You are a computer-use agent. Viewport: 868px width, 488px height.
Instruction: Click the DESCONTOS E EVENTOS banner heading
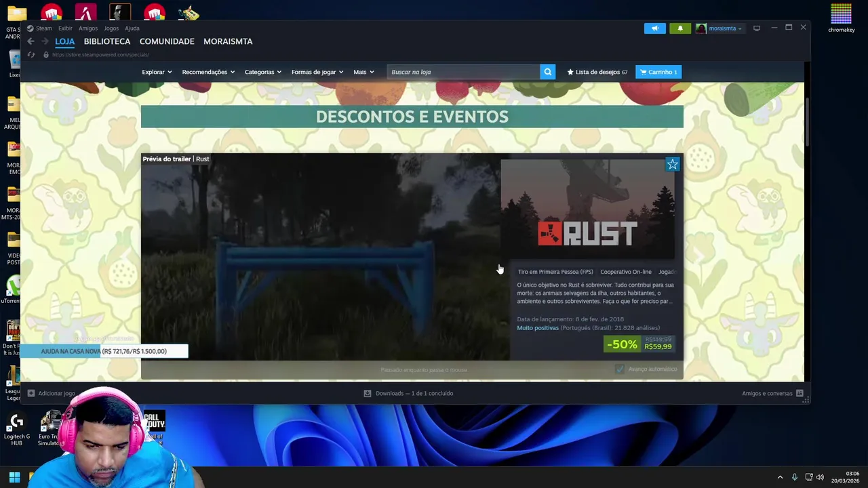[x=412, y=117]
